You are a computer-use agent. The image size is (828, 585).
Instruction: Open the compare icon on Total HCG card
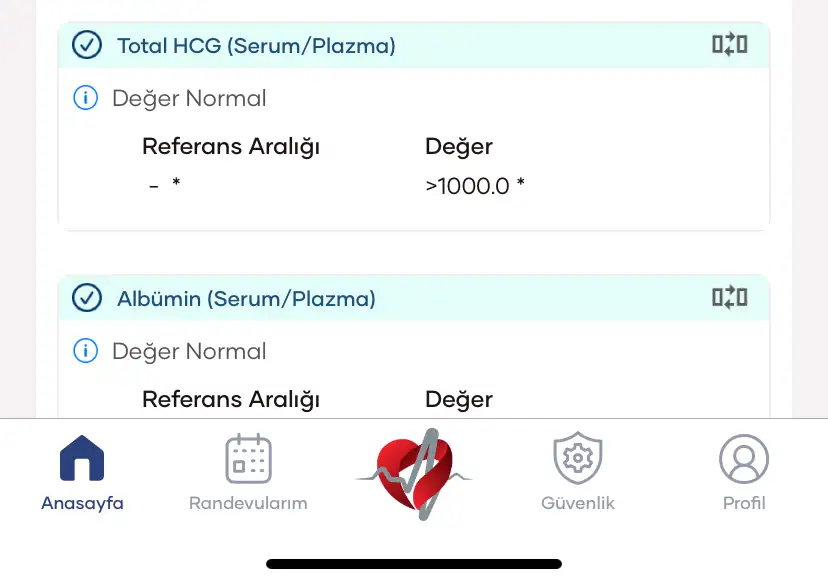[730, 44]
